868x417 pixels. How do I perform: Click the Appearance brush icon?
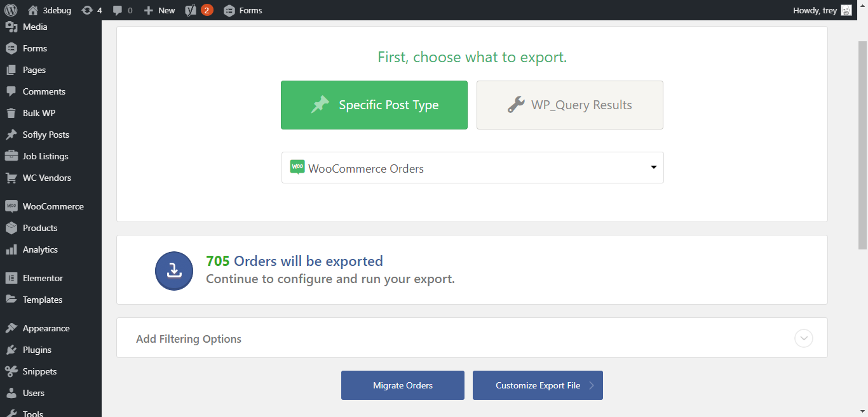(11, 328)
